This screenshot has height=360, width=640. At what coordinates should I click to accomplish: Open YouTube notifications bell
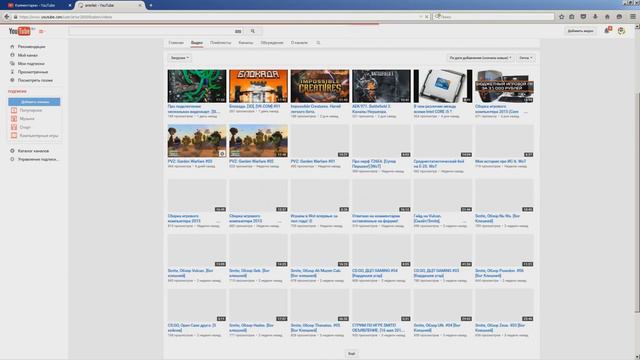[607, 31]
